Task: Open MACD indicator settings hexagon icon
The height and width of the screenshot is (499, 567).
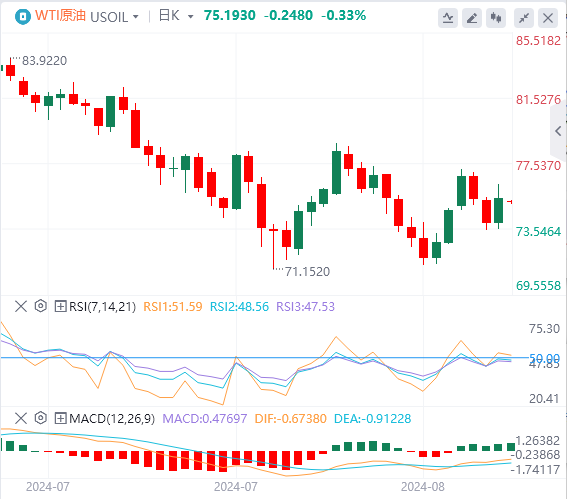Action: 41,418
